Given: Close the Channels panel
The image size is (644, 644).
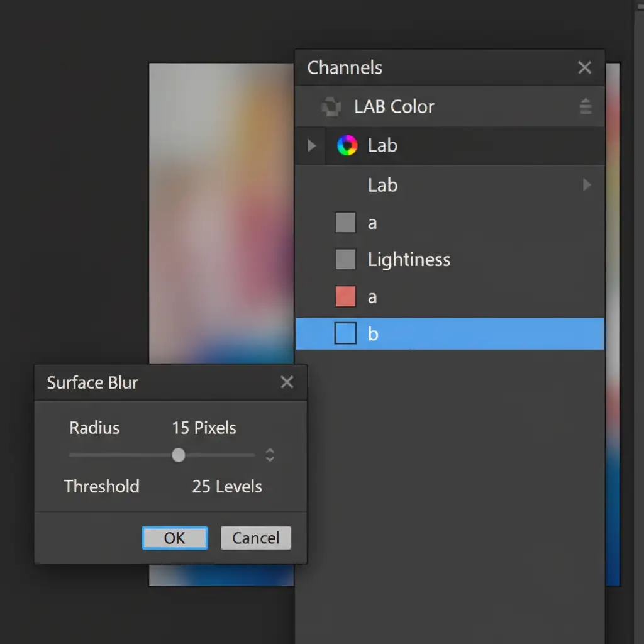Looking at the screenshot, I should 584,68.
